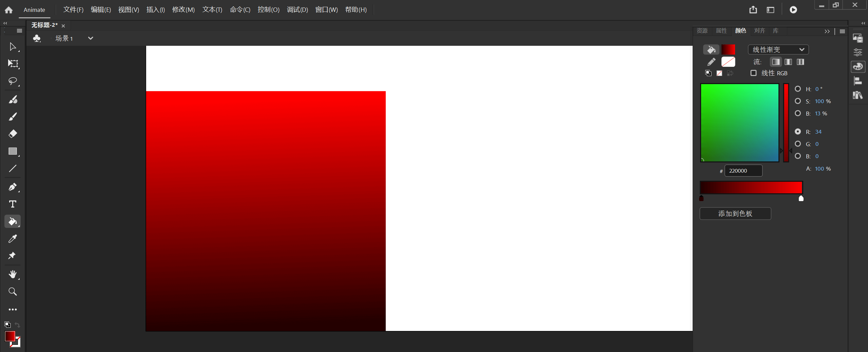
Task: Expand hidden panel tabs with double chevron
Action: [x=827, y=31]
